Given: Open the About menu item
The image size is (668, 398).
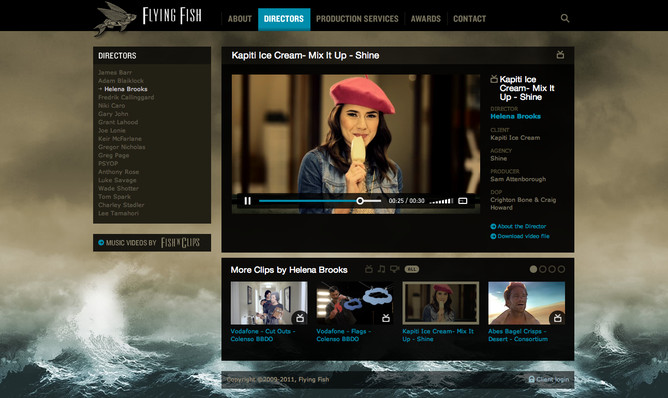Looking at the screenshot, I should 239,19.
